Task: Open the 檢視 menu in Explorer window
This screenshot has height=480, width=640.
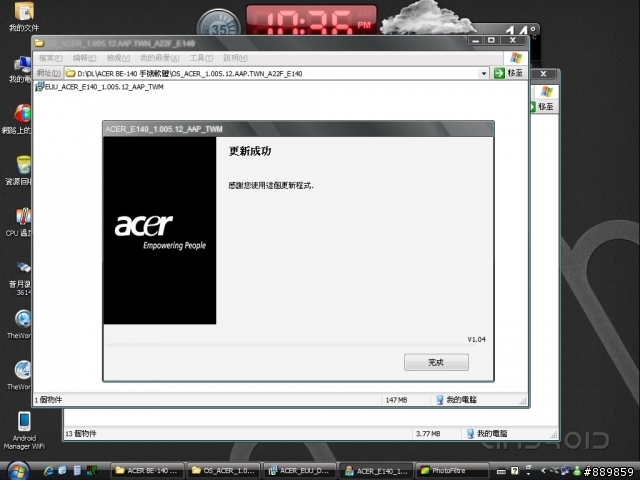Action: tap(118, 58)
